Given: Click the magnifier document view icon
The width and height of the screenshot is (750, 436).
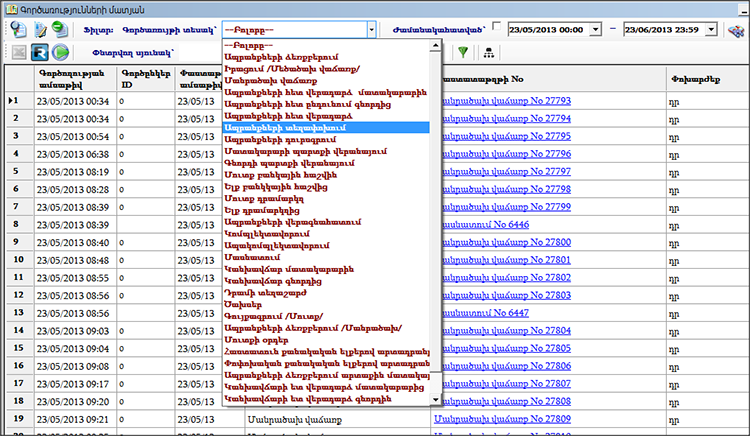Looking at the screenshot, I should 18,30.
